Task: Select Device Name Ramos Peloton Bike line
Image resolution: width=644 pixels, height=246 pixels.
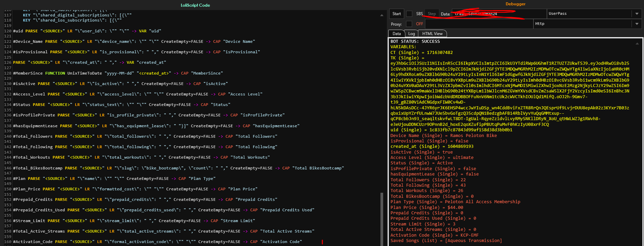Action: [x=440, y=135]
